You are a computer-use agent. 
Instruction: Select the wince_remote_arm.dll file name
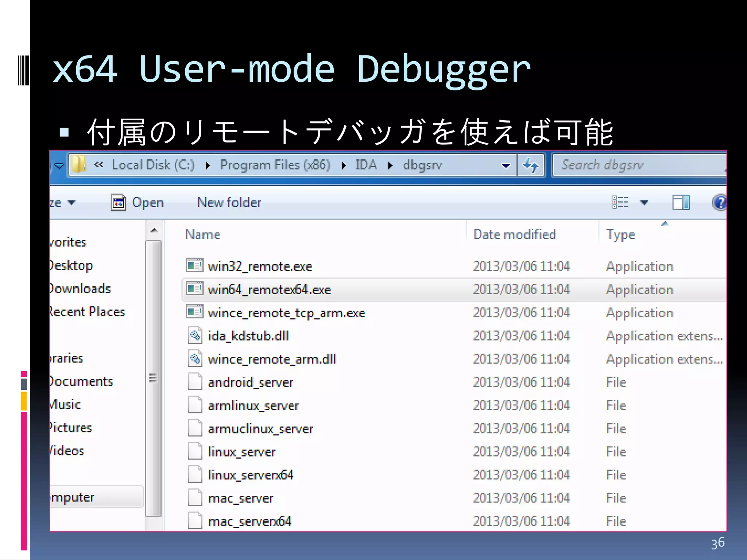272,359
